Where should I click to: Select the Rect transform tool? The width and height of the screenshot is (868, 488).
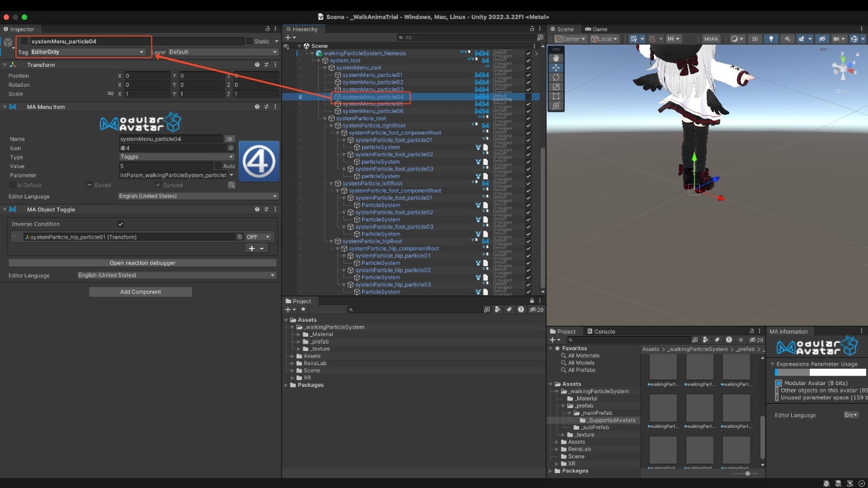[x=556, y=97]
